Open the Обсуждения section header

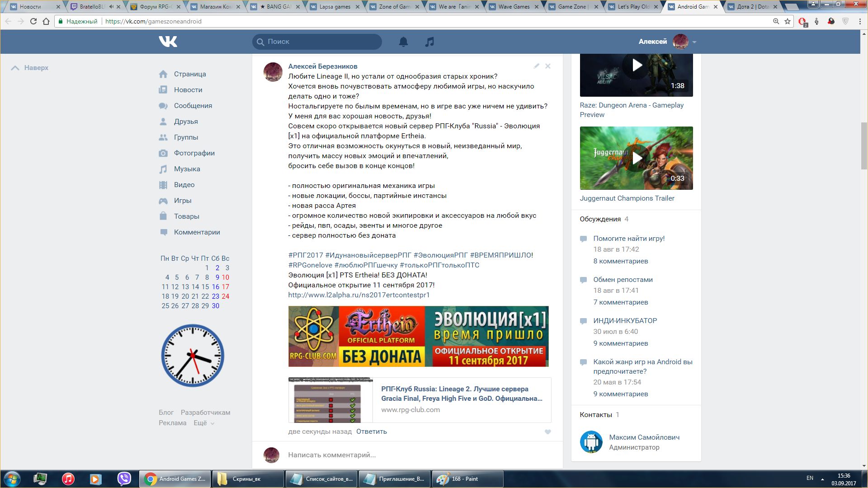pyautogui.click(x=600, y=219)
